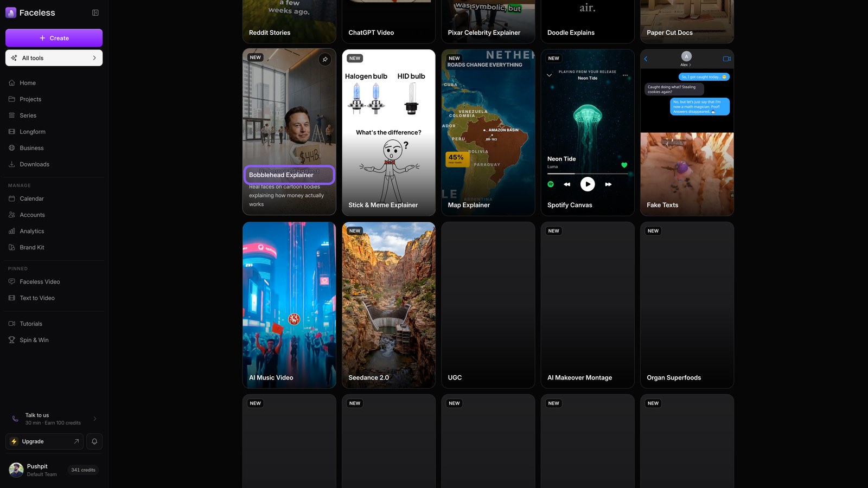
Task: Click the Accounts people icon
Action: (12, 215)
